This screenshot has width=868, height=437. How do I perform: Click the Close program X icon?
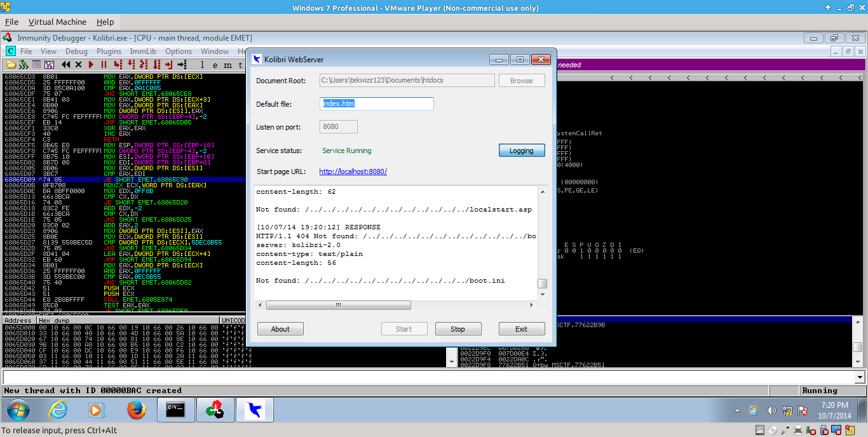78,64
